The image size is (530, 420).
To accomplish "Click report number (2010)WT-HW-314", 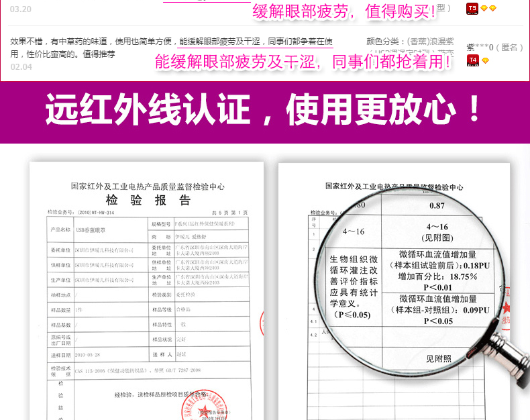I will click(x=96, y=213).
